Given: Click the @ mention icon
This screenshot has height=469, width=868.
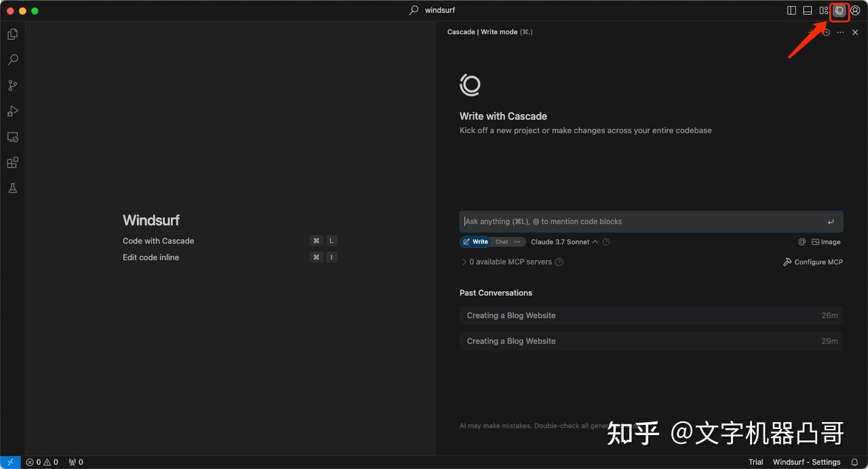Looking at the screenshot, I should click(802, 242).
